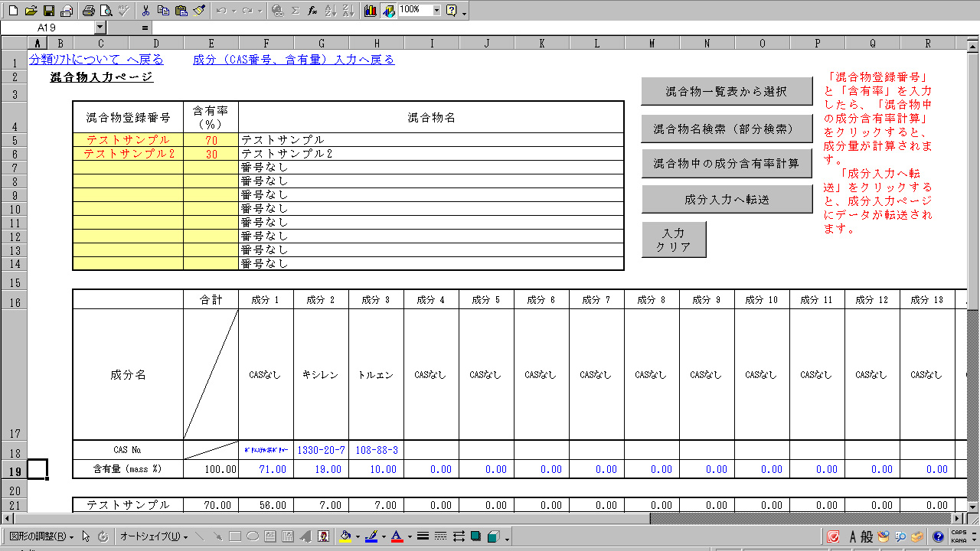Click the 入力クリア button
980x551 pixels.
click(x=674, y=240)
